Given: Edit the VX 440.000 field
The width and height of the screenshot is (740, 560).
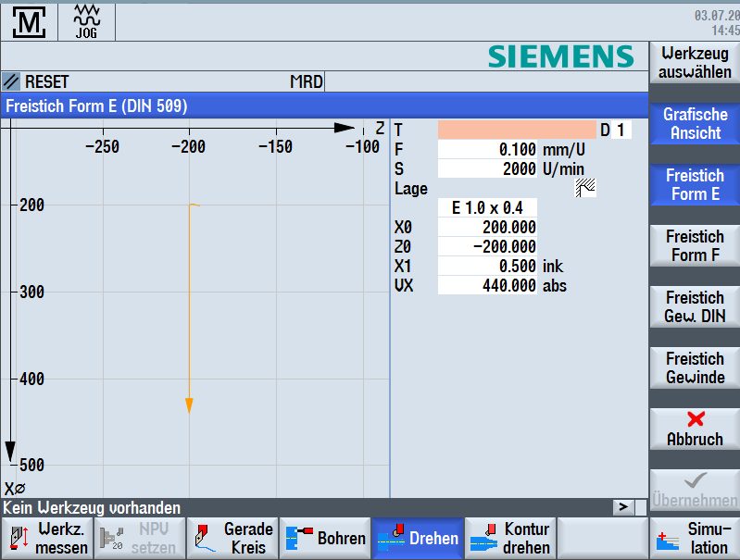Looking at the screenshot, I should pyautogui.click(x=487, y=285).
